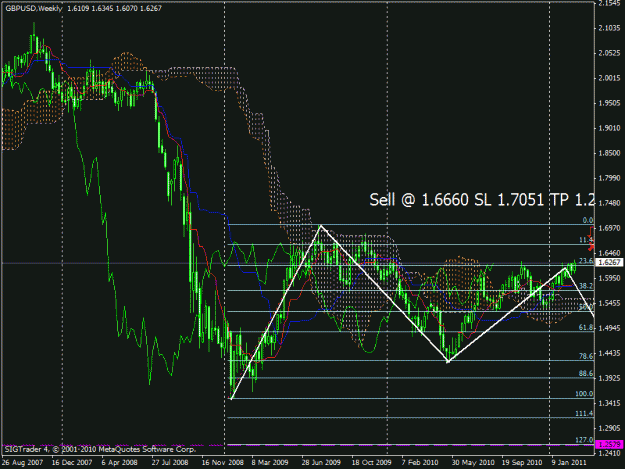Click the 1.5950 price axis label

point(609,278)
